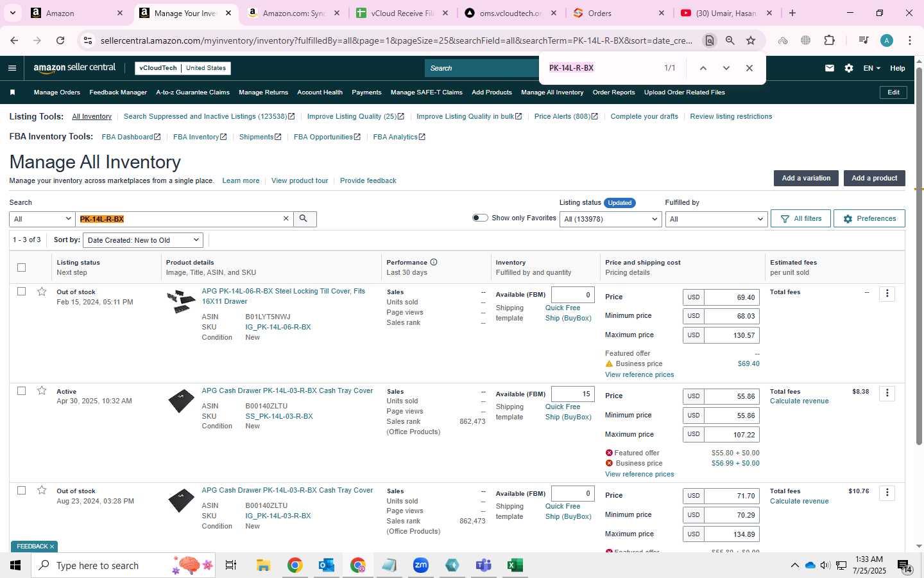Open browser zoom magnifier icon

[730, 40]
